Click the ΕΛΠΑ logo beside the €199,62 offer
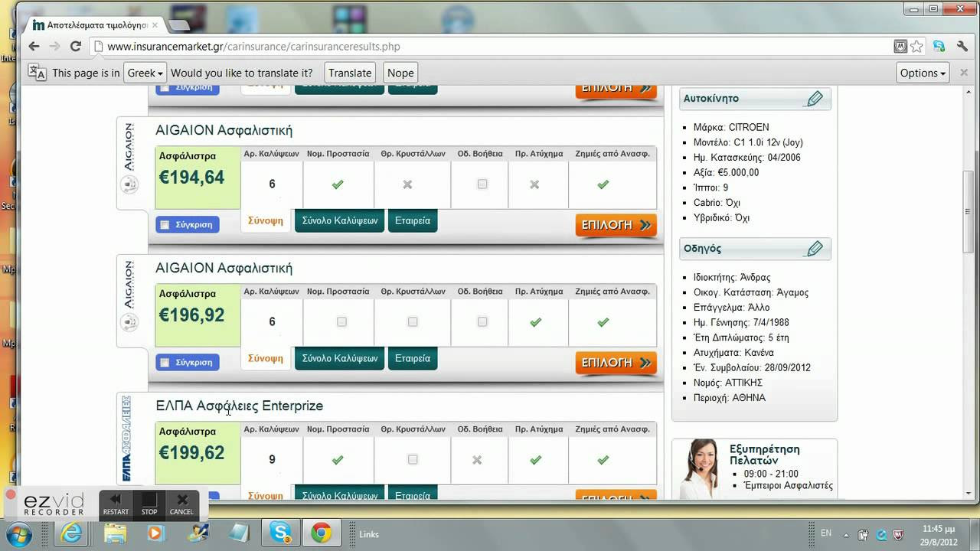The width and height of the screenshot is (980, 551). [x=126, y=440]
